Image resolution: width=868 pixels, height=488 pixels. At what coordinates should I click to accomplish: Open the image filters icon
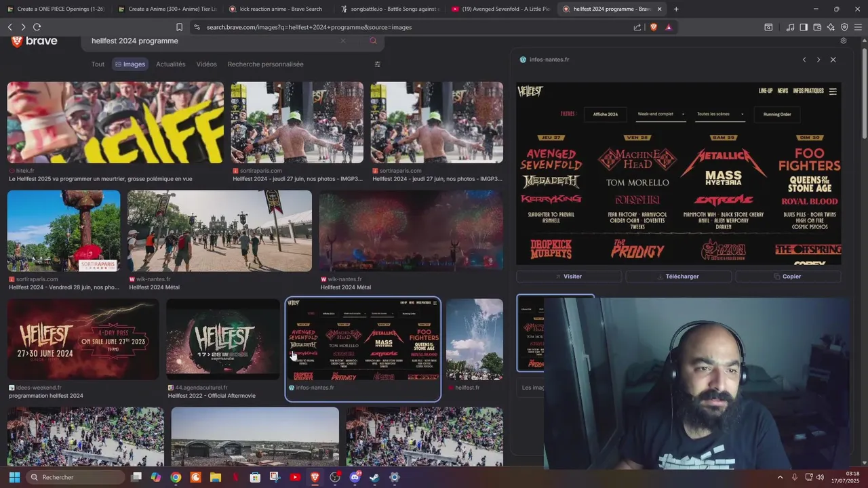378,64
